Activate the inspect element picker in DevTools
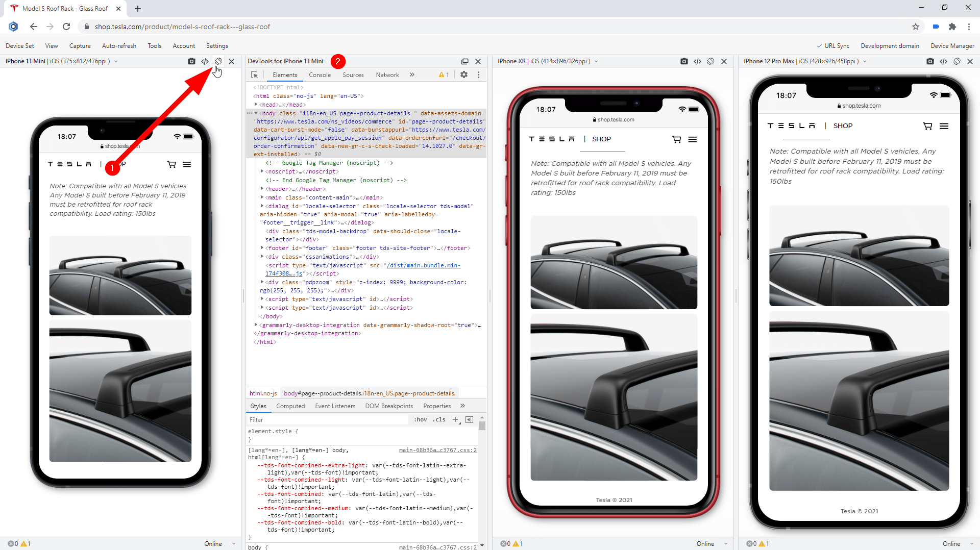Screen dimensions: 980x550 pyautogui.click(x=254, y=74)
